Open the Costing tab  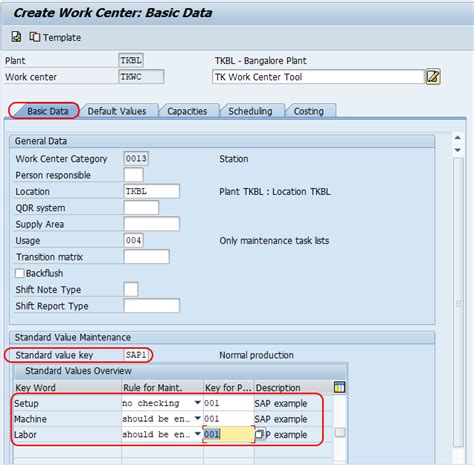tap(309, 111)
